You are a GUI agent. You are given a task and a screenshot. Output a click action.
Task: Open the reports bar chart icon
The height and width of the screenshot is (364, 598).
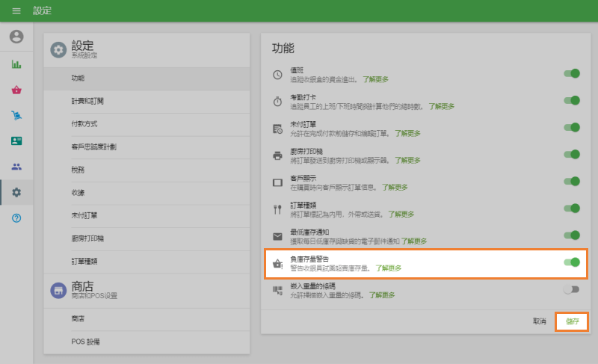tap(16, 64)
